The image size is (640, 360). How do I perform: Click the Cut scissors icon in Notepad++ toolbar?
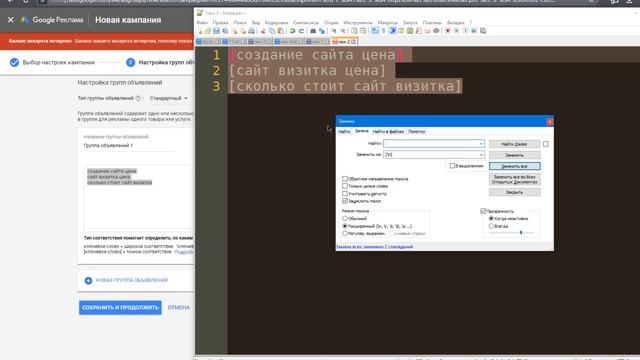pos(263,31)
